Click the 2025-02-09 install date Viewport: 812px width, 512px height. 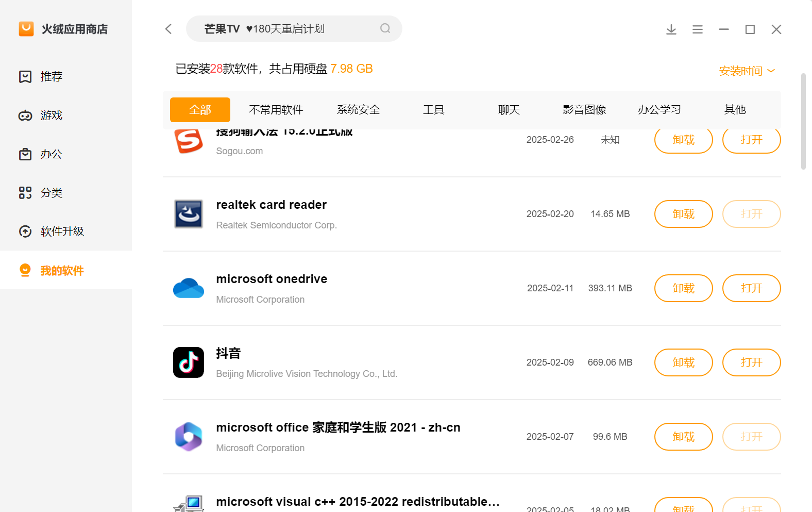coord(550,362)
